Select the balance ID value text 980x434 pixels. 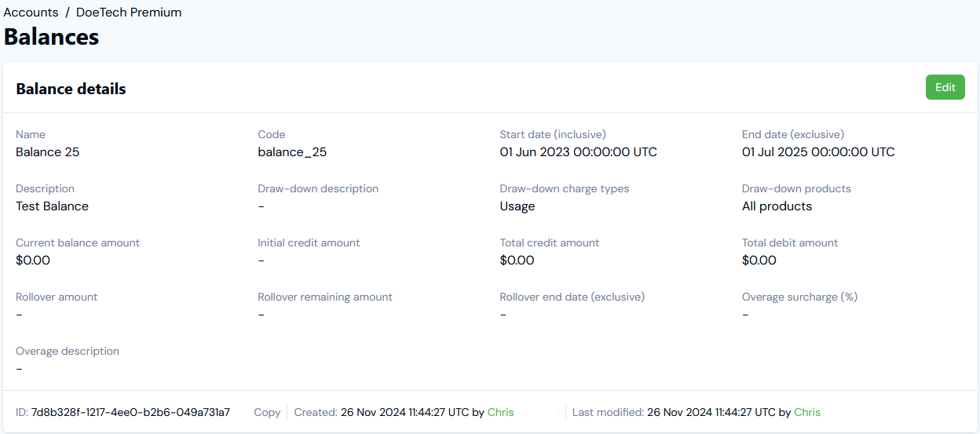pos(130,412)
